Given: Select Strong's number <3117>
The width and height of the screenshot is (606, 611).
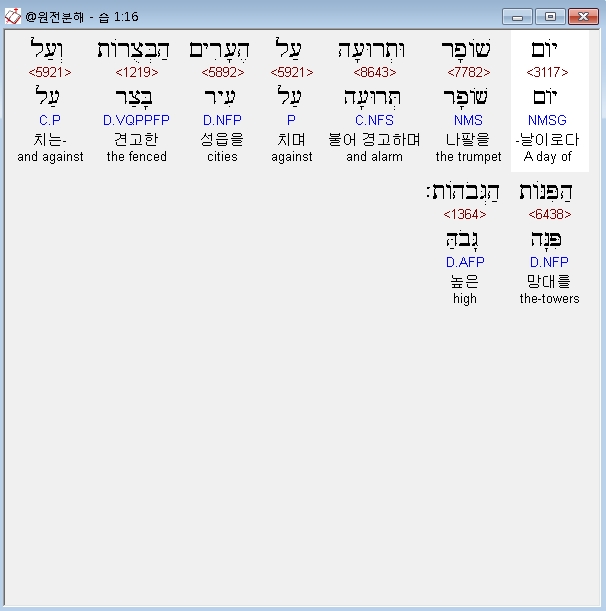Looking at the screenshot, I should 547,72.
